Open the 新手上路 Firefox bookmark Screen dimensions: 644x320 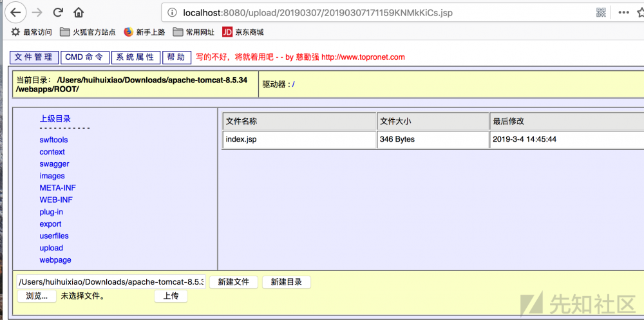click(x=144, y=32)
